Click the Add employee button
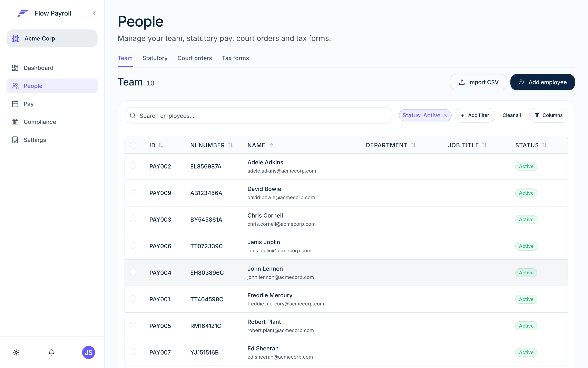Screen dimensions: 588x368 (542, 82)
